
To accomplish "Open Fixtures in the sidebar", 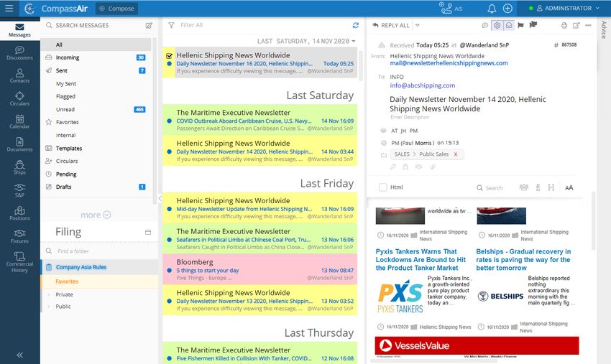I will pyautogui.click(x=19, y=236).
